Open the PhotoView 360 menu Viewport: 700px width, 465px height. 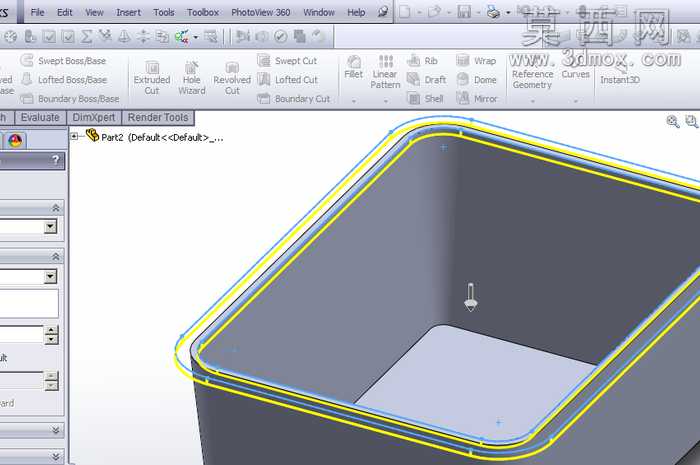tap(260, 12)
